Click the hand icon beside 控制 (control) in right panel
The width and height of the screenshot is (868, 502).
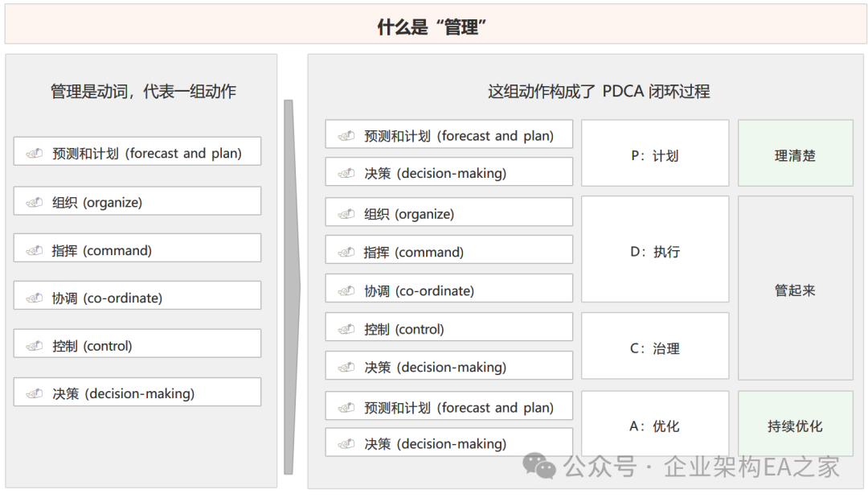(346, 329)
